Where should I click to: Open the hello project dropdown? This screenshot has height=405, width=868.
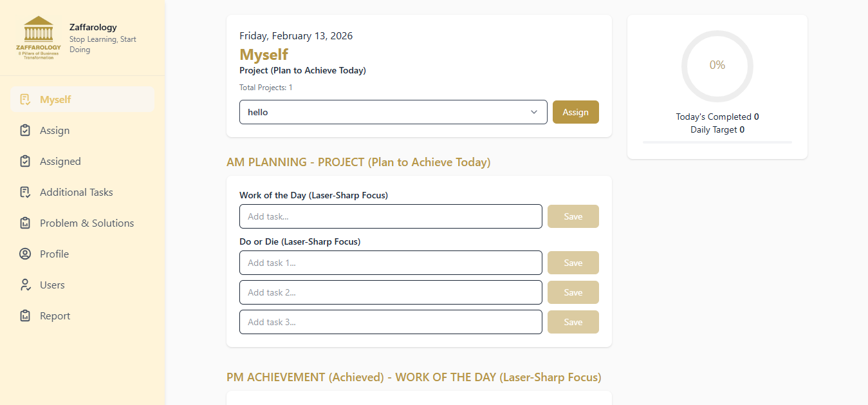pyautogui.click(x=386, y=112)
